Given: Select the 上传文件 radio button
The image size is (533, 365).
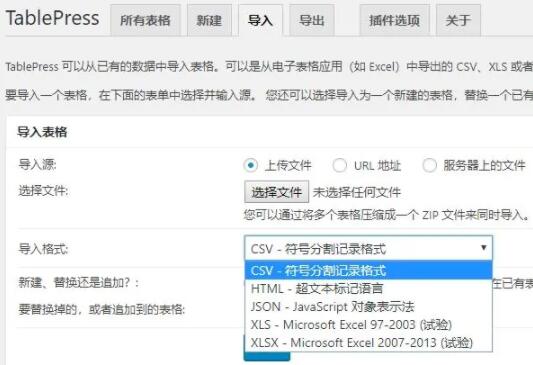Looking at the screenshot, I should pyautogui.click(x=251, y=166).
